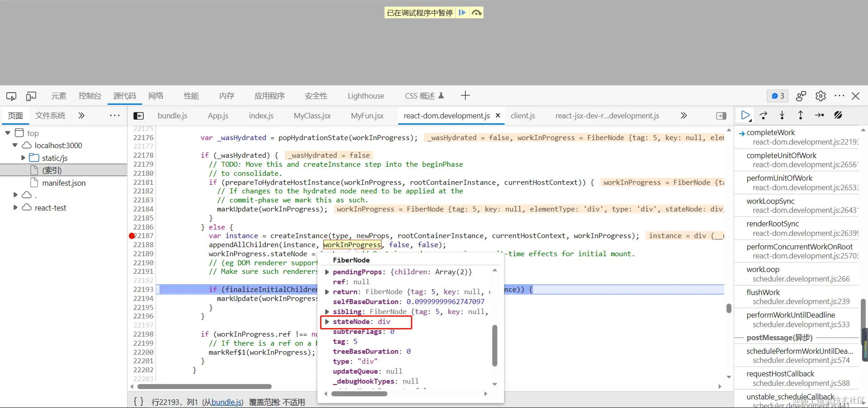
Task: Open manifest.json in navigator
Action: coord(64,183)
